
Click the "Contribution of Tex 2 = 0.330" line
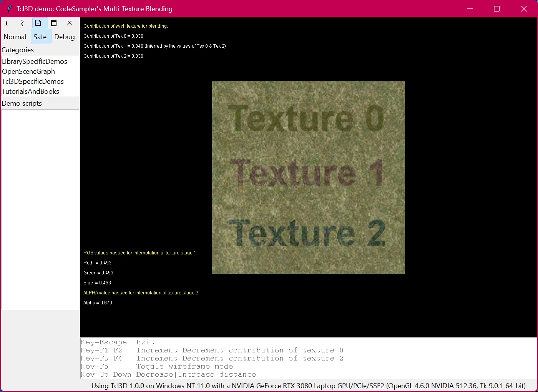(x=113, y=56)
